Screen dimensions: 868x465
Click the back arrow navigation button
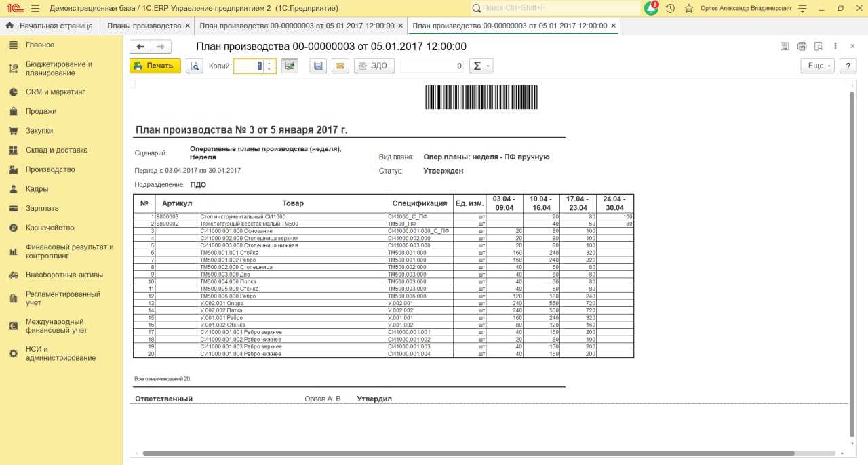pyautogui.click(x=140, y=47)
